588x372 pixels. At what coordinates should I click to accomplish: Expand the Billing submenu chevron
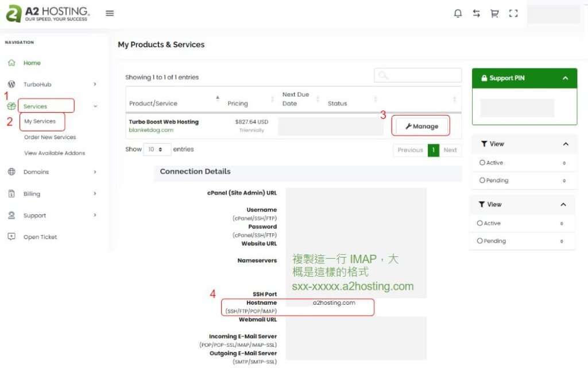95,194
